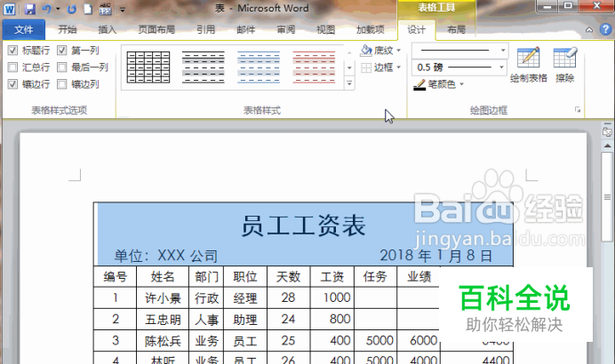The height and width of the screenshot is (364, 615).
Task: Click the Word application icon in title bar
Action: 9,9
